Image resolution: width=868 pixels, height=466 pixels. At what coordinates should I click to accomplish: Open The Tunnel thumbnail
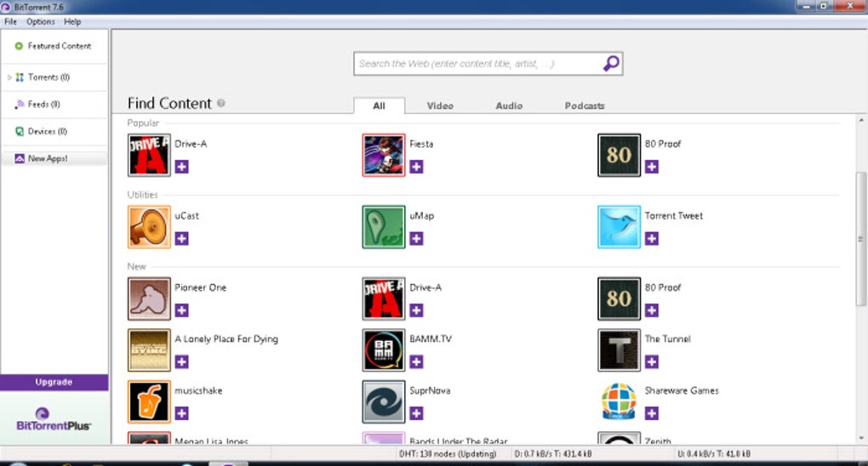pos(619,350)
